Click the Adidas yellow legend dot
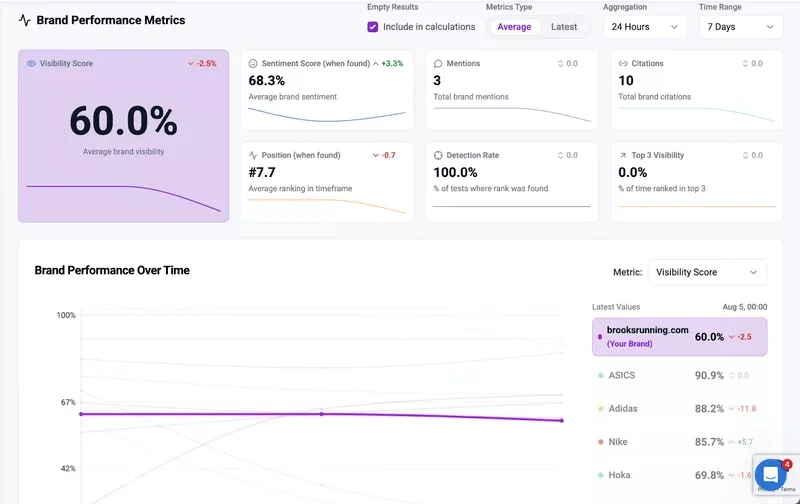 pyautogui.click(x=600, y=409)
